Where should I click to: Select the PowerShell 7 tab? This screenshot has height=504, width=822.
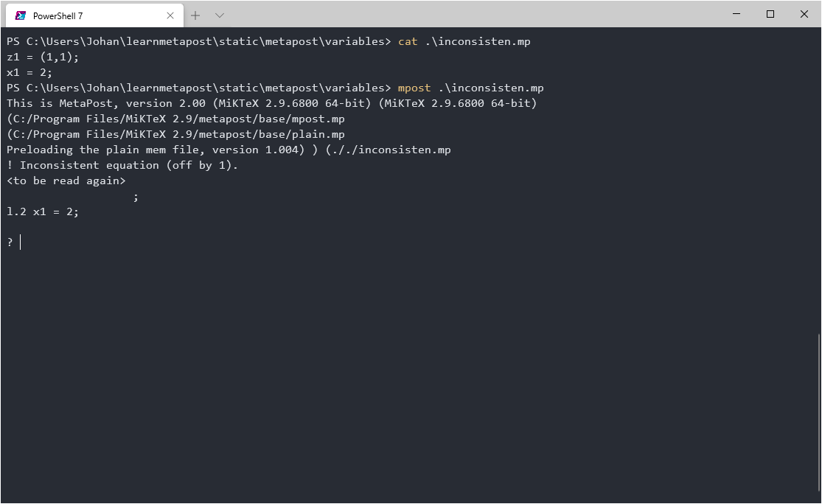click(x=94, y=15)
